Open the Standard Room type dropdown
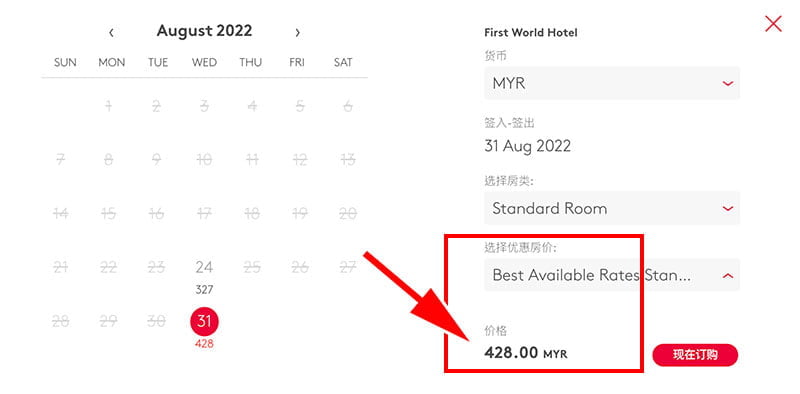The height and width of the screenshot is (394, 800). (x=612, y=208)
